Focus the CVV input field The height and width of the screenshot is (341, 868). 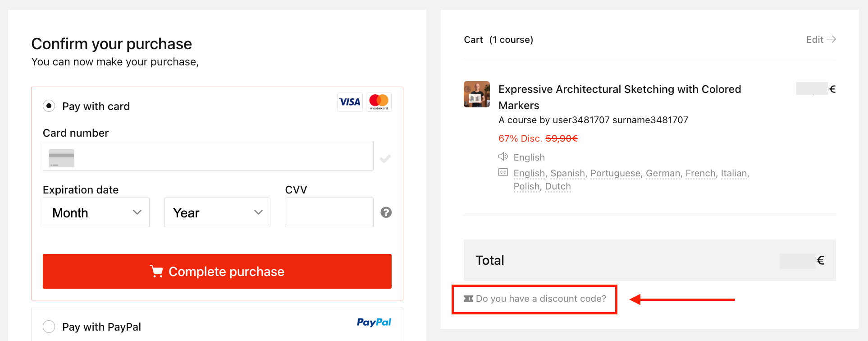point(329,212)
